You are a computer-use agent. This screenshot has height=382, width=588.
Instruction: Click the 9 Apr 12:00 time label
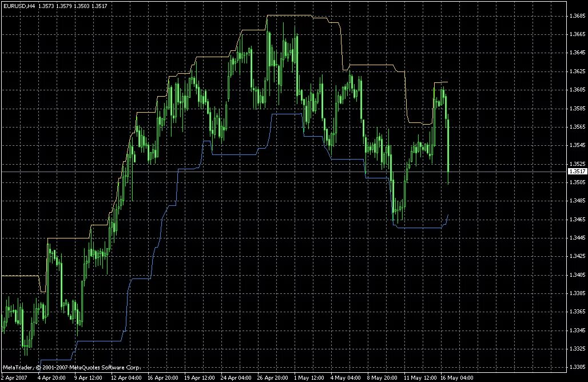88,377
